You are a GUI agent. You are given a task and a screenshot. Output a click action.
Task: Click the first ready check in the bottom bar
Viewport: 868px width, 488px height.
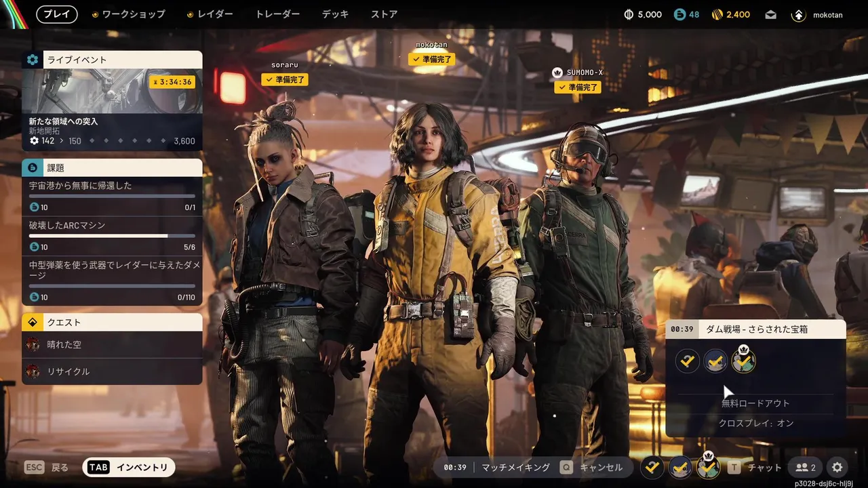click(652, 468)
